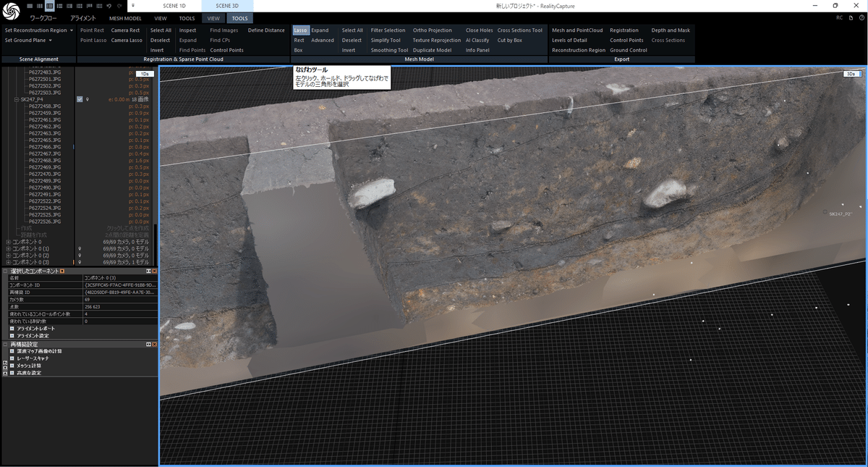Toggle the 1Ds view label in left panel
Image resolution: width=868 pixels, height=467 pixels.
pos(145,74)
